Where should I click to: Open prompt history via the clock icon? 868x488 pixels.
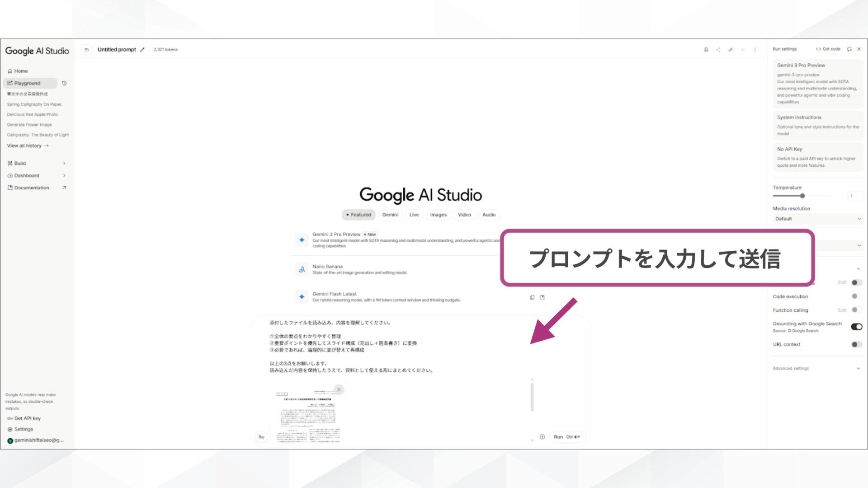point(64,83)
